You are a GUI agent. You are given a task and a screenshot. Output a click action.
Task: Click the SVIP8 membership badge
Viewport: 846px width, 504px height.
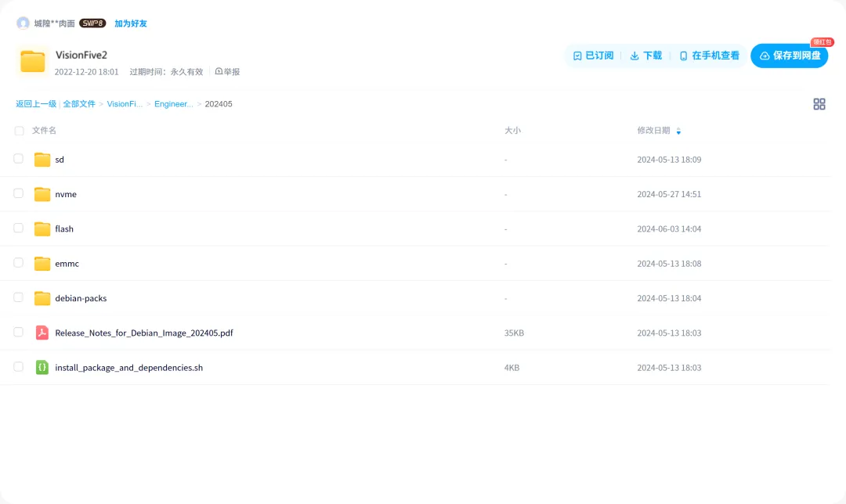click(92, 23)
